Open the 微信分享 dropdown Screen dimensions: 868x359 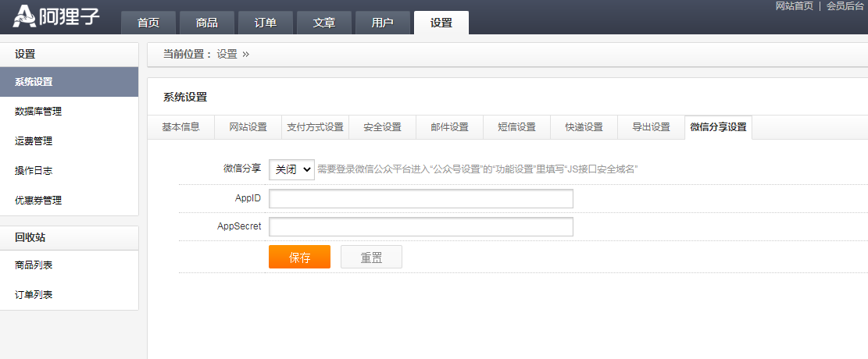(x=291, y=169)
